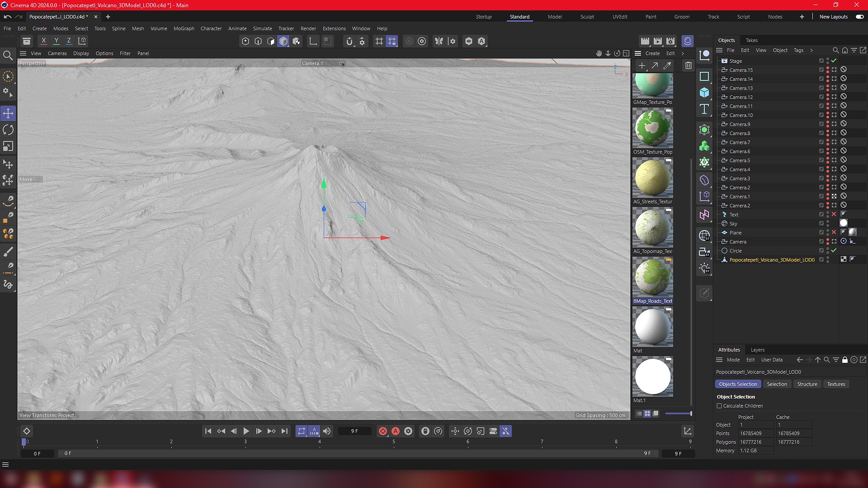Expand more Objects manager menus chevron
868x488 pixels.
[x=811, y=50]
